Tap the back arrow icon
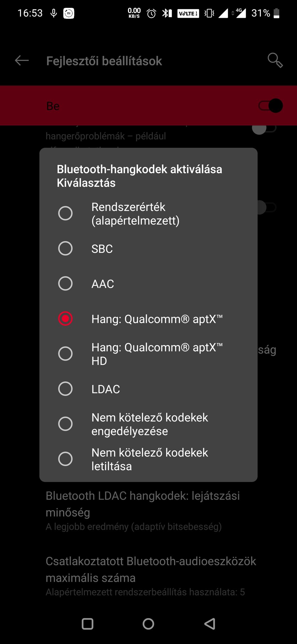The width and height of the screenshot is (297, 644). coord(22,60)
